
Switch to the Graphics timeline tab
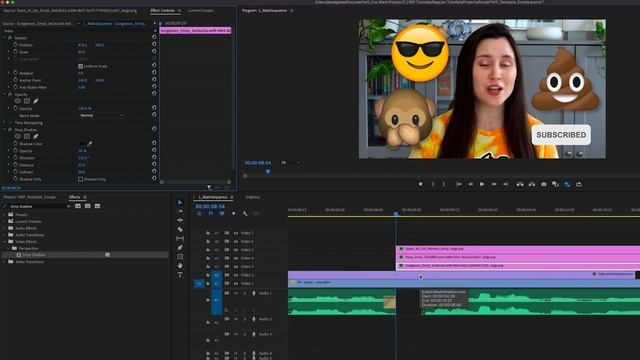click(x=253, y=197)
